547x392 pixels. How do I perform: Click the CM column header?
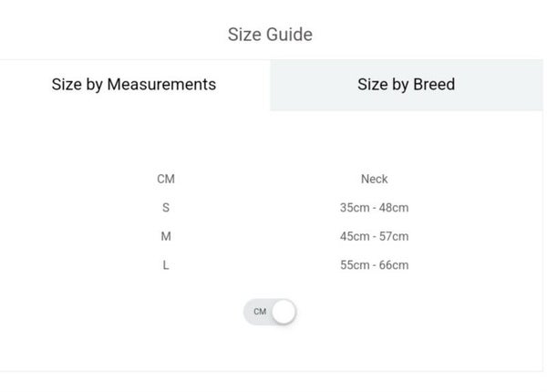click(166, 180)
